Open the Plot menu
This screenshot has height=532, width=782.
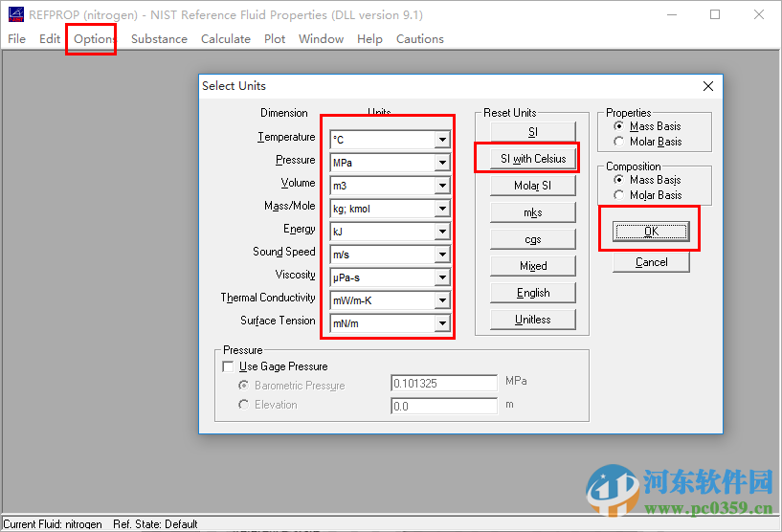[275, 39]
